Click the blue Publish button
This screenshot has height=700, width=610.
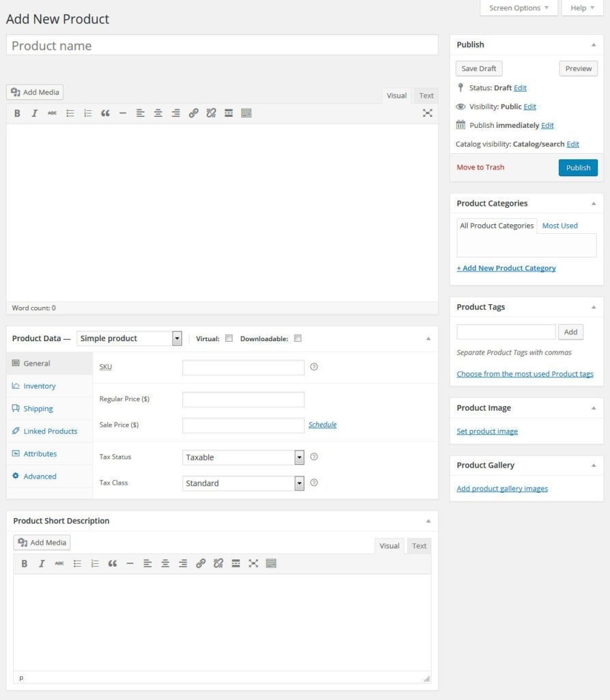(x=578, y=168)
